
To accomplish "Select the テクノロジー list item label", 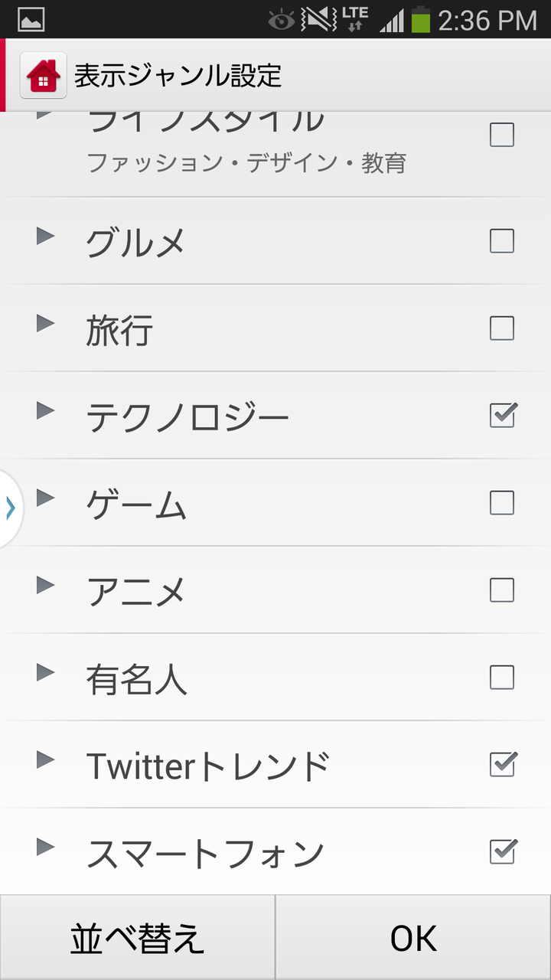I will click(x=187, y=418).
